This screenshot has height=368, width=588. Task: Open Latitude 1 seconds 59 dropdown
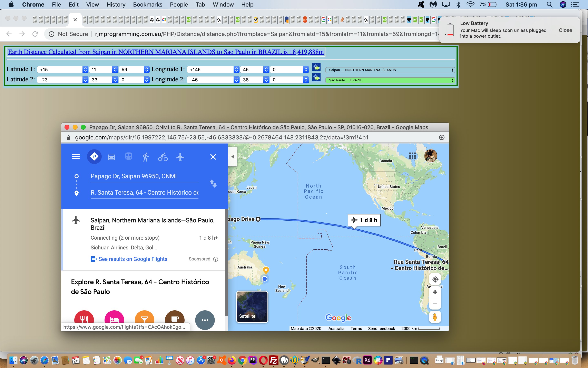click(134, 70)
